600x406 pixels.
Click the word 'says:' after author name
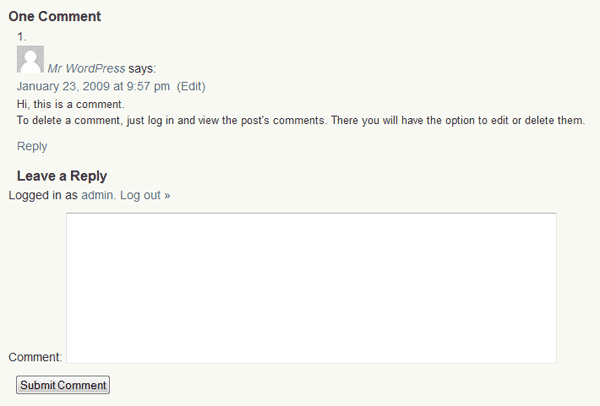[142, 69]
